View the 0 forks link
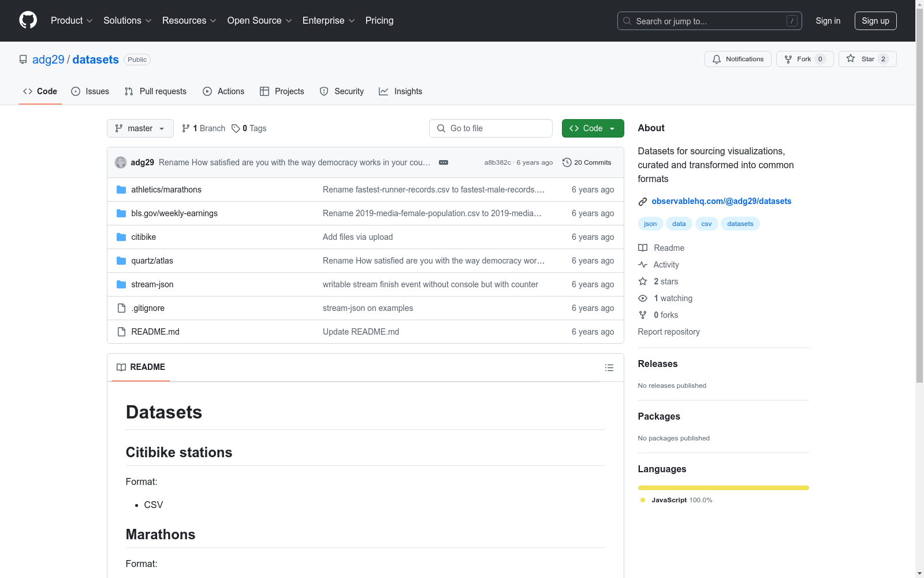 [x=658, y=315]
